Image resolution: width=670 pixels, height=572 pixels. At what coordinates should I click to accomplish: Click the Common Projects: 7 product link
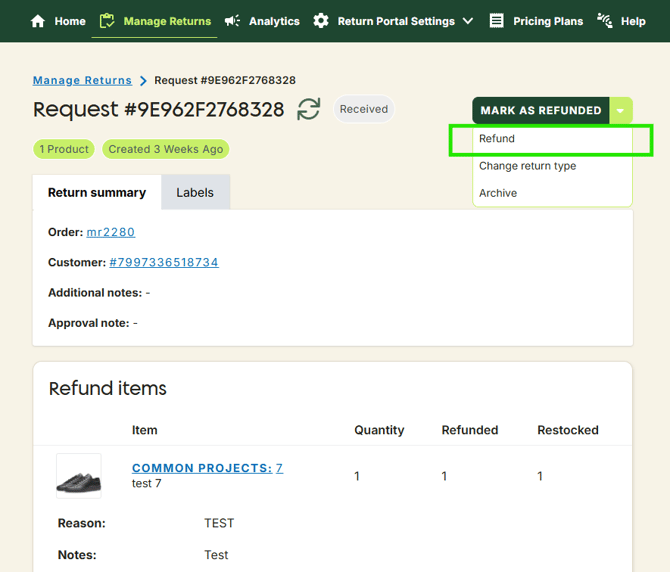tap(207, 468)
